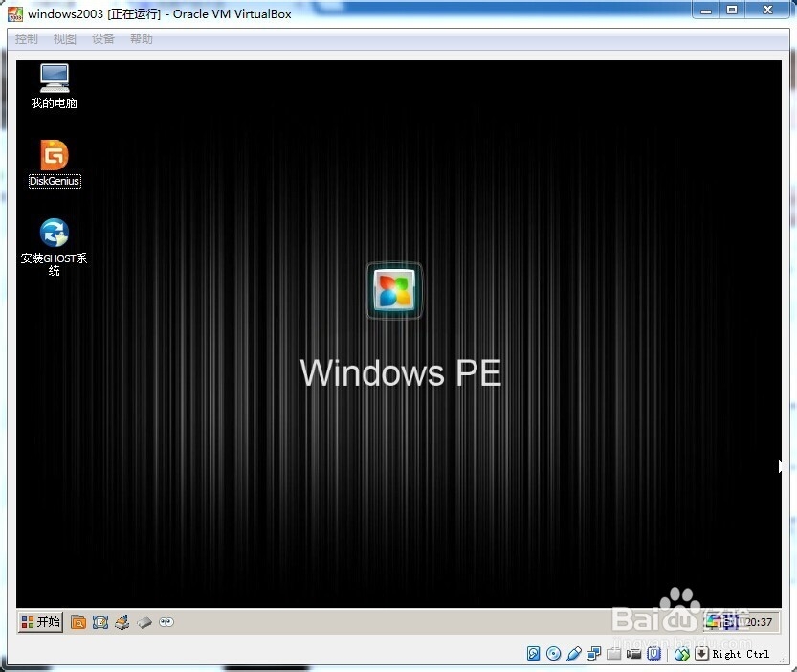Click the VirtualBox hard disk status icon
This screenshot has height=672, width=797.
click(x=534, y=653)
